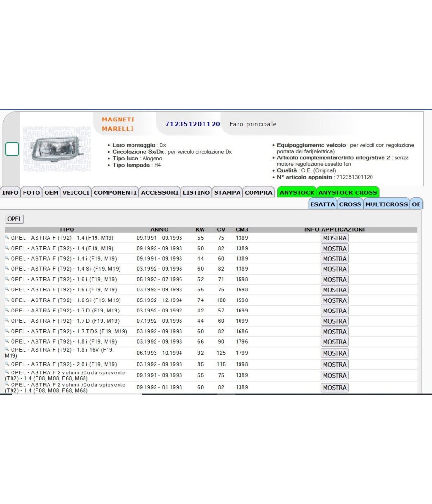
Task: Click MOSTRA for Astra 2 volumi 55 kW
Action: [335, 375]
